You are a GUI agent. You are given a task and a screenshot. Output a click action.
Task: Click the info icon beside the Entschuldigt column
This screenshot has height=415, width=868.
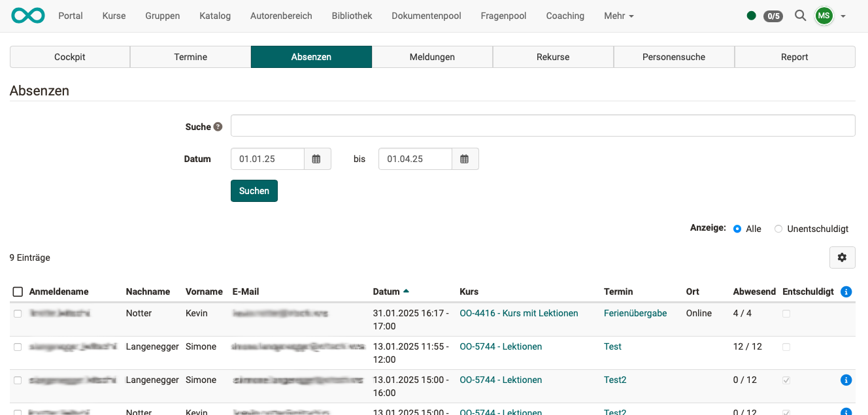click(846, 291)
